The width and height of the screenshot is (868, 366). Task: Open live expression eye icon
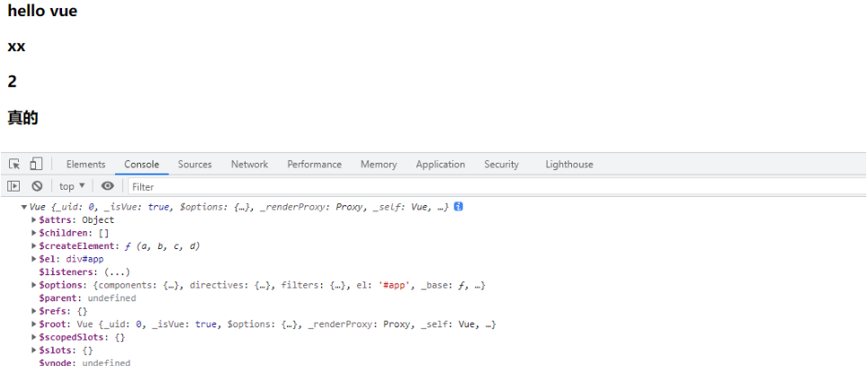click(x=107, y=186)
